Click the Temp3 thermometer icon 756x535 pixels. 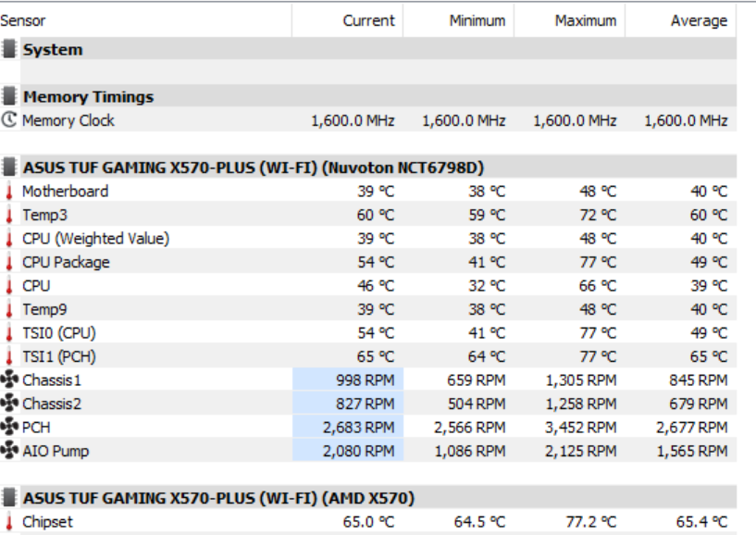[8, 215]
